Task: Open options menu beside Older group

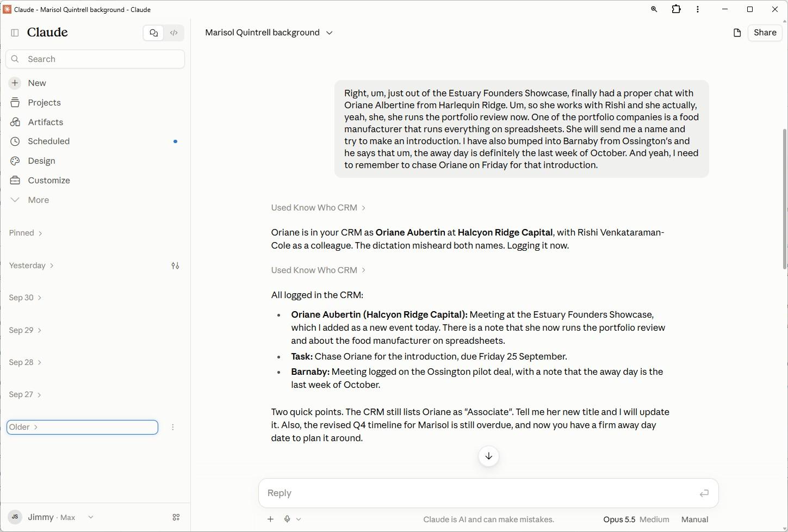Action: point(173,427)
